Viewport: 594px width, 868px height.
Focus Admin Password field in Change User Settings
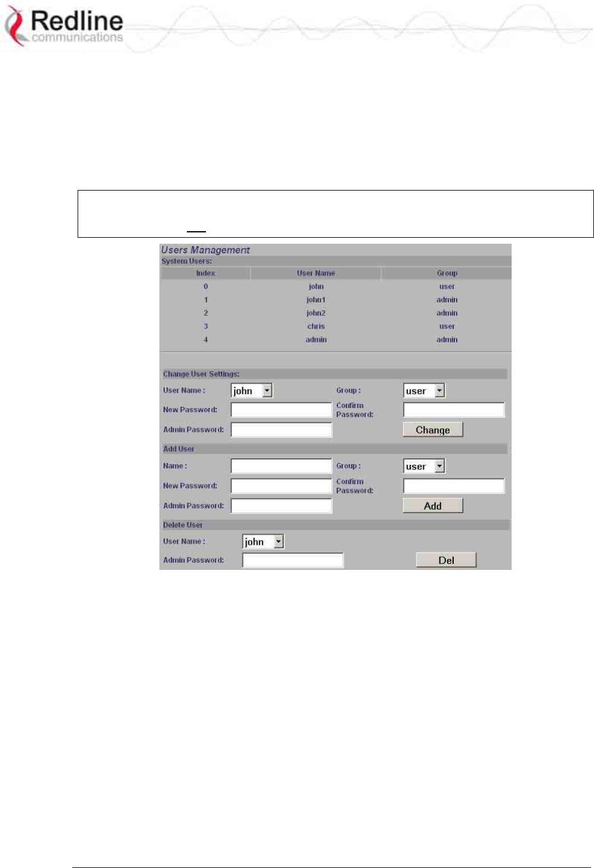(x=281, y=430)
